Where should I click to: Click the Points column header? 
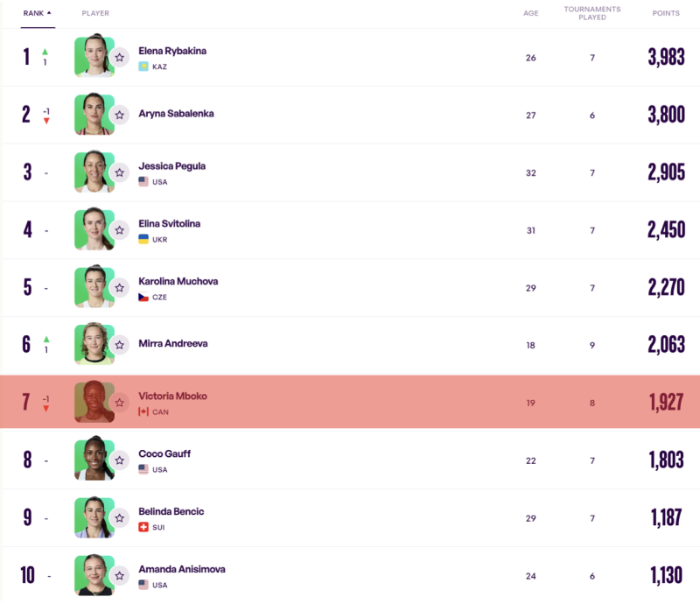click(666, 13)
